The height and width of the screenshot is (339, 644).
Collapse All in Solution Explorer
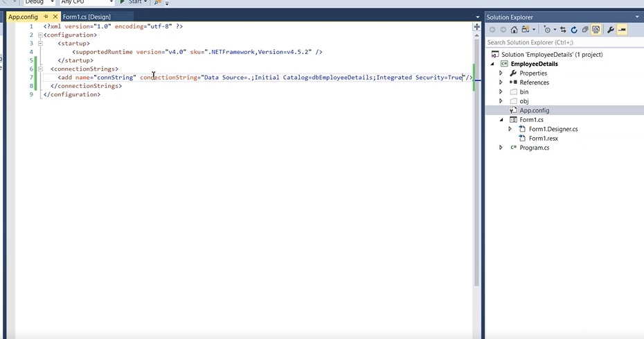click(x=585, y=30)
